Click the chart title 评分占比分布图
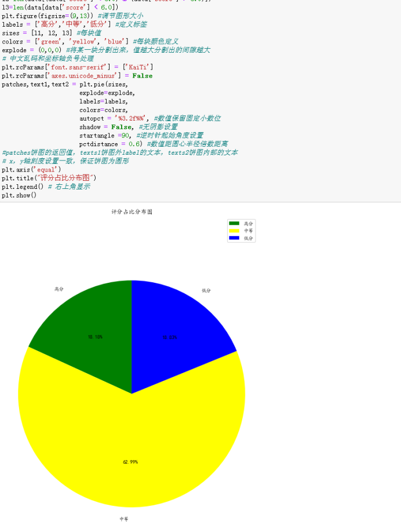 [132, 212]
